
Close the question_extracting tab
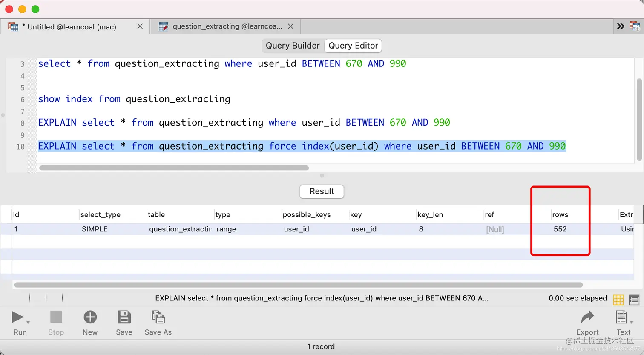(290, 26)
